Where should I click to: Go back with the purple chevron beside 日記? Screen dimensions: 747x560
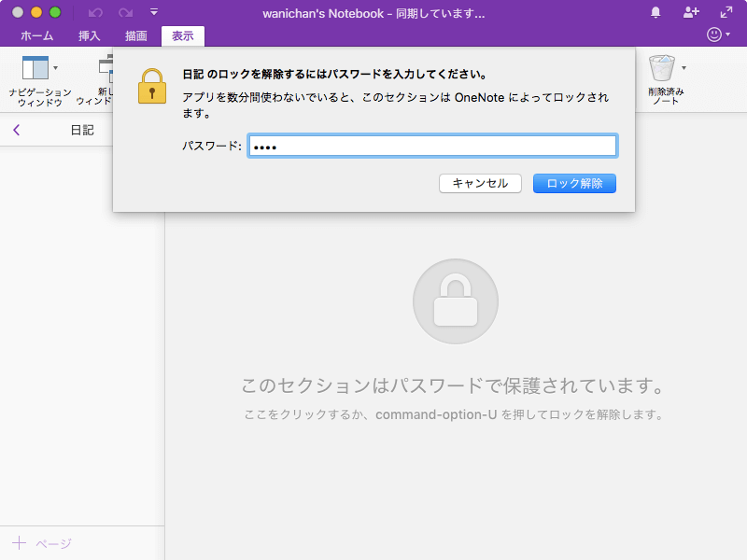click(17, 130)
